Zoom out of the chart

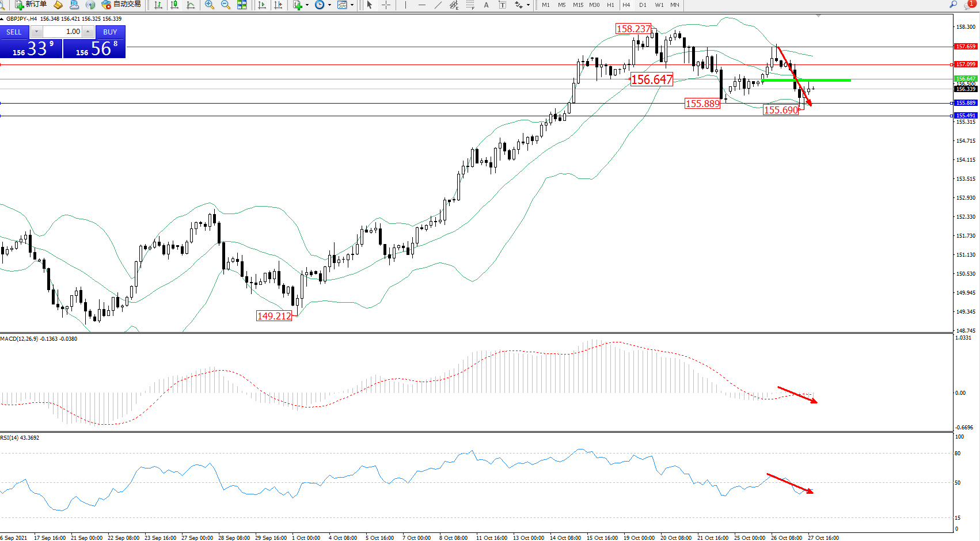pyautogui.click(x=226, y=5)
